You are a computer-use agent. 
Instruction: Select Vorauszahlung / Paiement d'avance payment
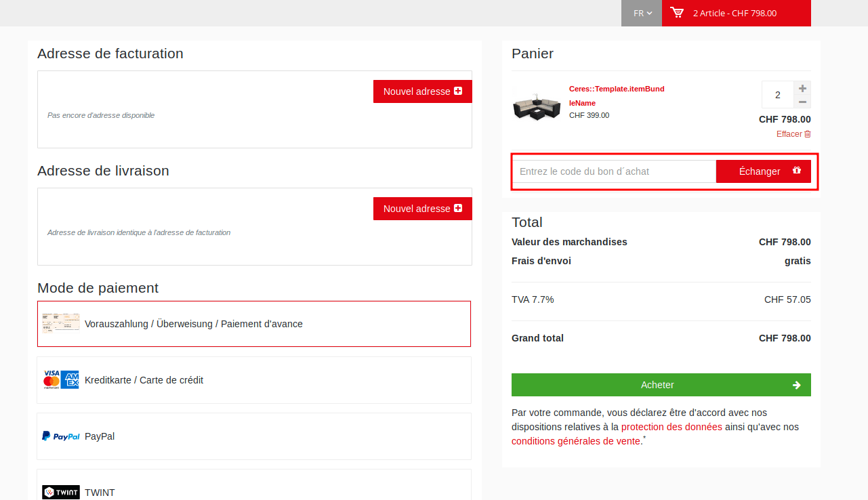(254, 324)
